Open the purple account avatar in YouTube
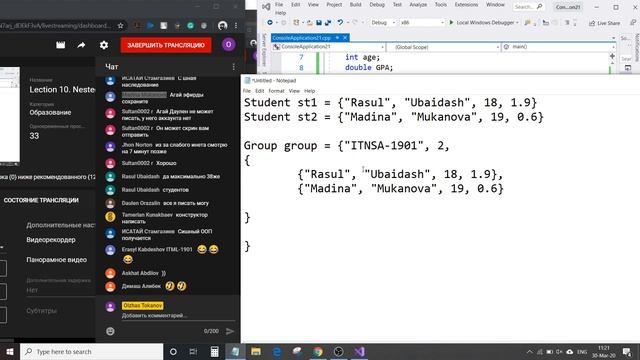640x360 pixels. [x=228, y=44]
